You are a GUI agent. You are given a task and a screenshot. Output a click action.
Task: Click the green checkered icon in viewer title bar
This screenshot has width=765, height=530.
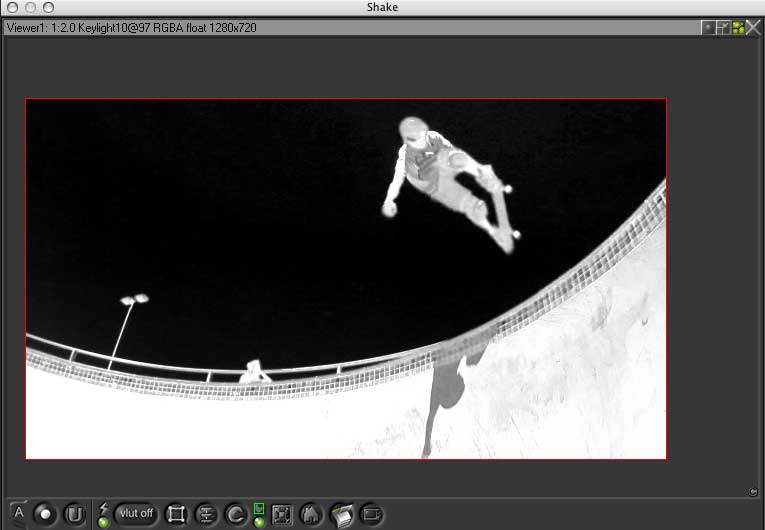coord(738,28)
